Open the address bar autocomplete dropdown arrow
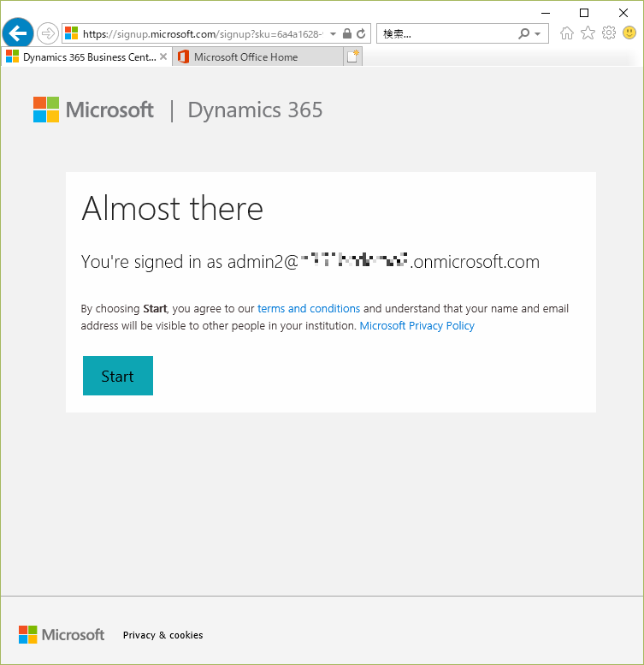 (x=334, y=34)
